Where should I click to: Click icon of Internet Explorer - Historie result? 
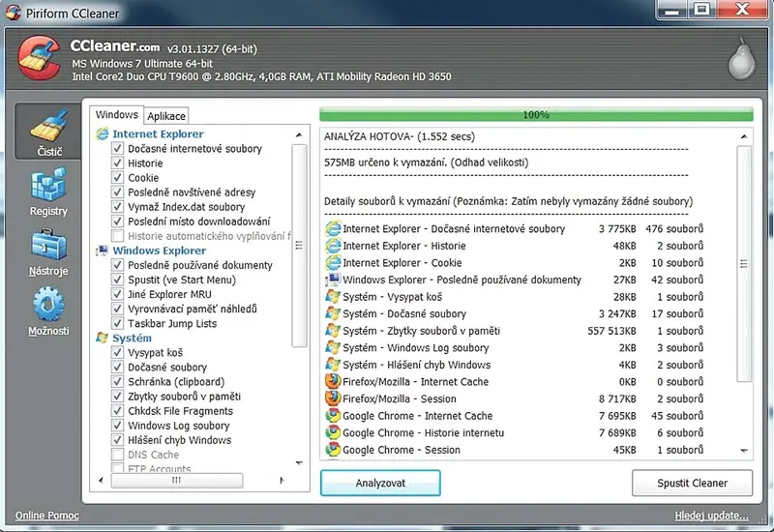[x=333, y=246]
